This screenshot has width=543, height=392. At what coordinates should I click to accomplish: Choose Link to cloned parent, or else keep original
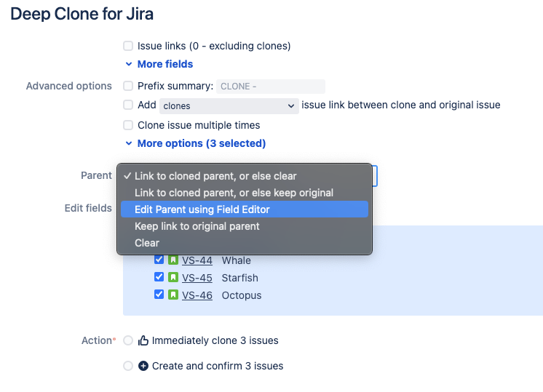click(245, 193)
